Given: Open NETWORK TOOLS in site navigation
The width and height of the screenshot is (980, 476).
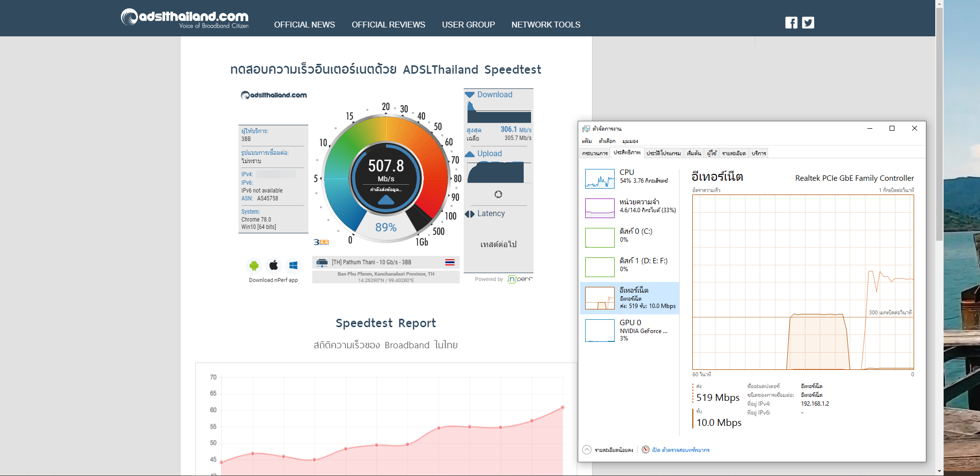Looking at the screenshot, I should click(546, 25).
